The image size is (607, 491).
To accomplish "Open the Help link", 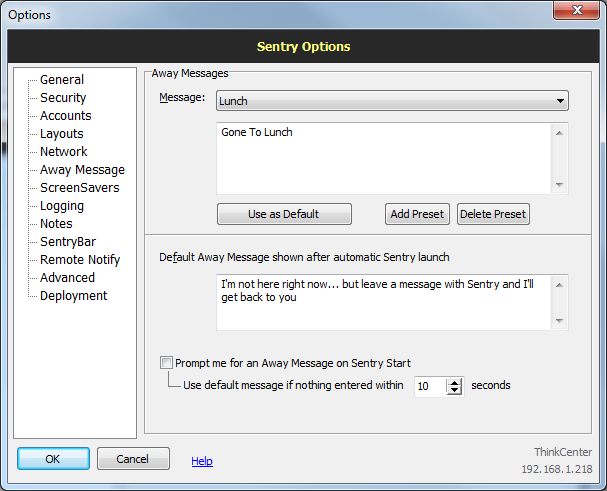I will coord(202,461).
